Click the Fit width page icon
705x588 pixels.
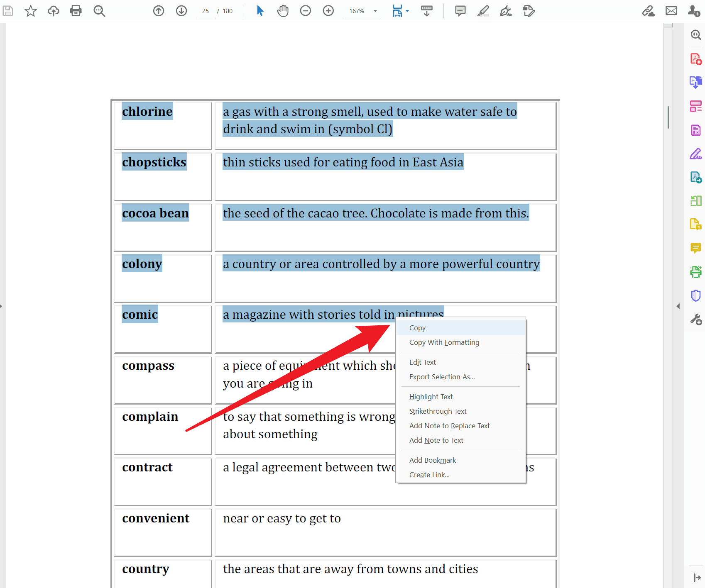(397, 11)
